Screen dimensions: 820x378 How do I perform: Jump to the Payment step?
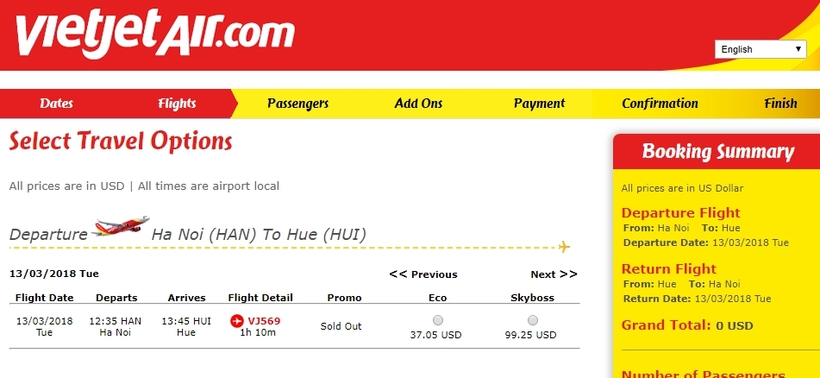coord(539,104)
